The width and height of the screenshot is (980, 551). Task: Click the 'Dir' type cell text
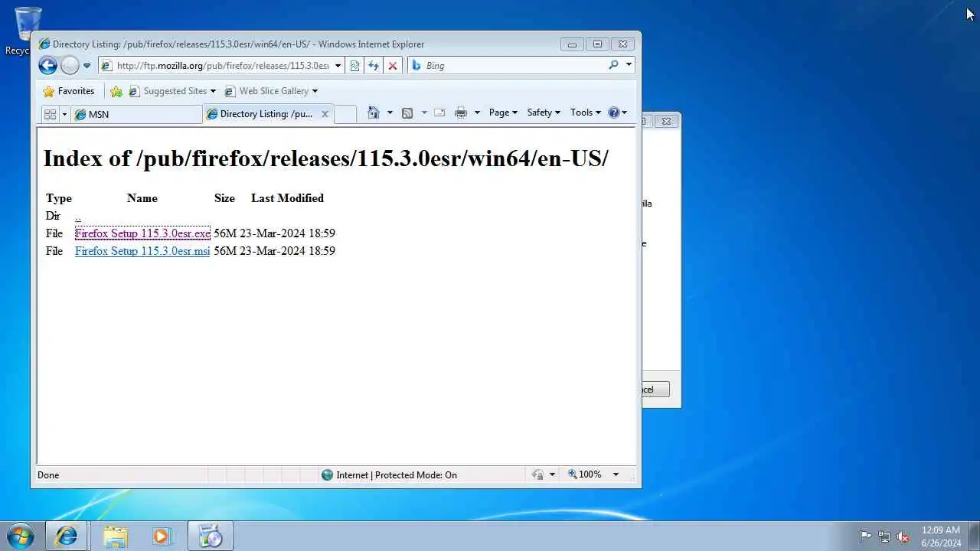pyautogui.click(x=53, y=216)
